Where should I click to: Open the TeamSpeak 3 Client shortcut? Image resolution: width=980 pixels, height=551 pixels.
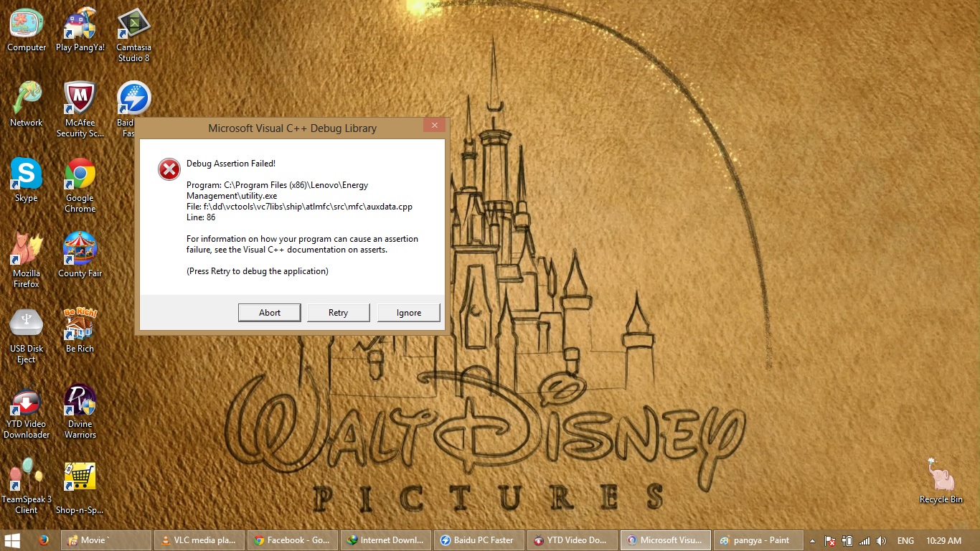click(27, 486)
